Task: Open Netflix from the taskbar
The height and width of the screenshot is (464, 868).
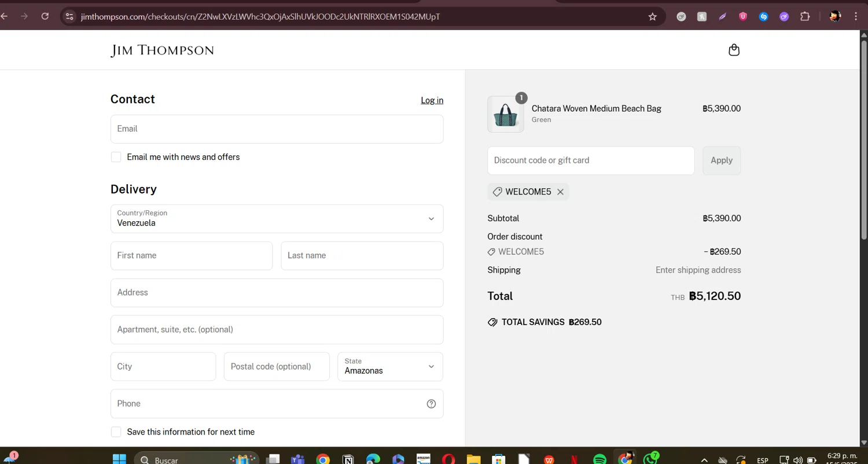Action: click(x=574, y=460)
